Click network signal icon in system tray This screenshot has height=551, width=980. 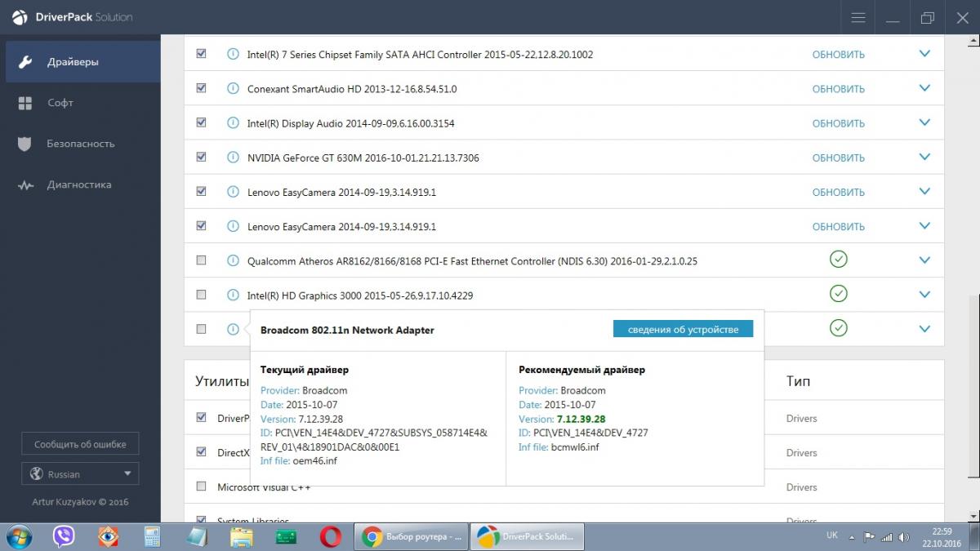click(x=886, y=536)
